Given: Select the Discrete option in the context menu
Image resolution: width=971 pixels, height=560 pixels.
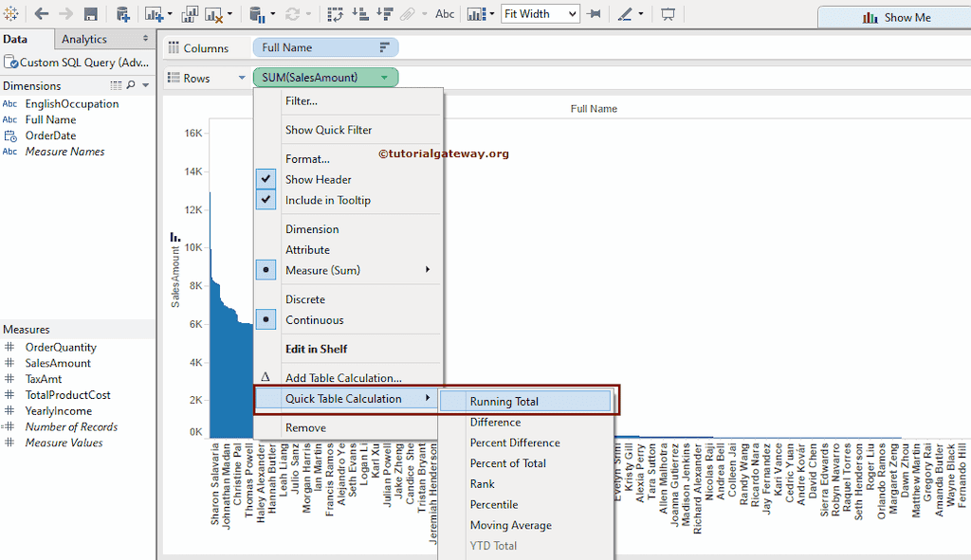Looking at the screenshot, I should point(305,299).
